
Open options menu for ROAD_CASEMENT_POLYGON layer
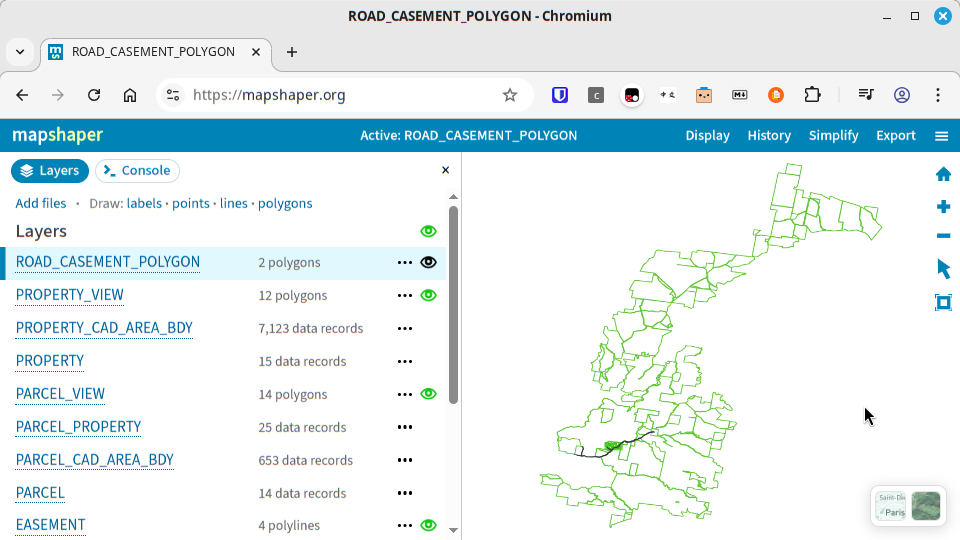[405, 262]
